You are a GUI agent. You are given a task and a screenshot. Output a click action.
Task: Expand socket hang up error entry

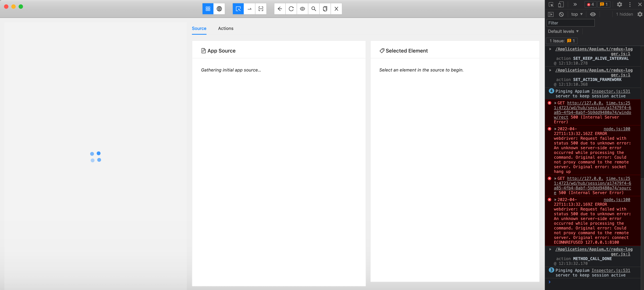click(556, 129)
